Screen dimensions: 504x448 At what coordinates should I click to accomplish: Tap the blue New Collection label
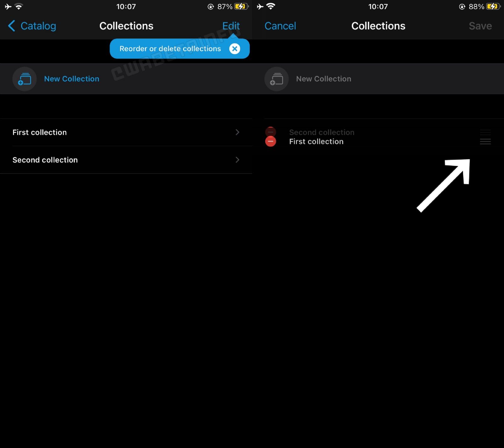72,79
